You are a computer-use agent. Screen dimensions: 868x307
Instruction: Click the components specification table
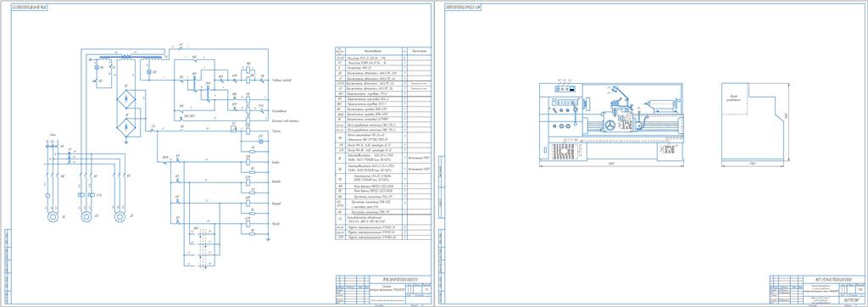(384, 143)
